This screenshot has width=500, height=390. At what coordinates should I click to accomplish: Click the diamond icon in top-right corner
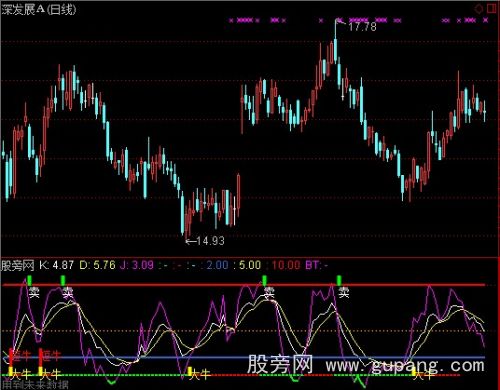(479, 8)
